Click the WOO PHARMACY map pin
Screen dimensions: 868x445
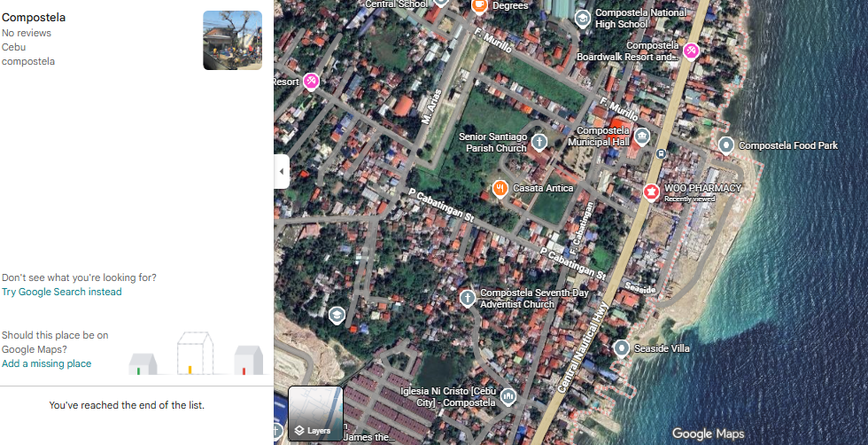[x=652, y=191]
